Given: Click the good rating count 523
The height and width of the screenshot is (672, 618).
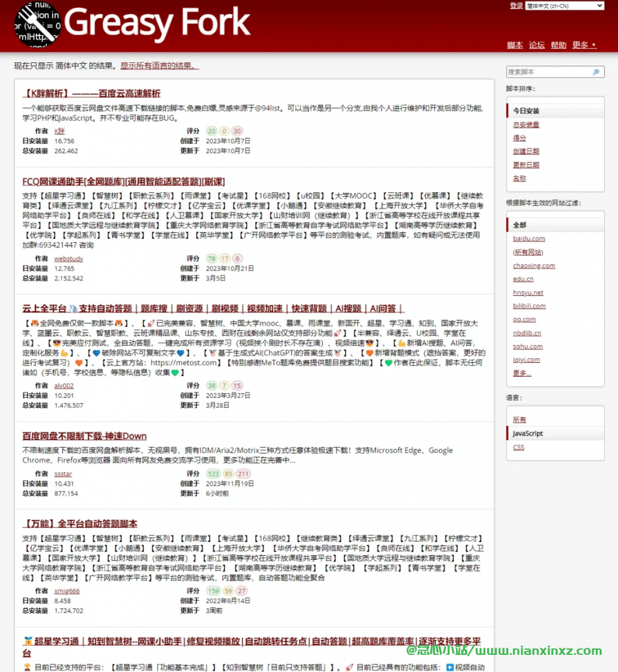Looking at the screenshot, I should pyautogui.click(x=213, y=474).
